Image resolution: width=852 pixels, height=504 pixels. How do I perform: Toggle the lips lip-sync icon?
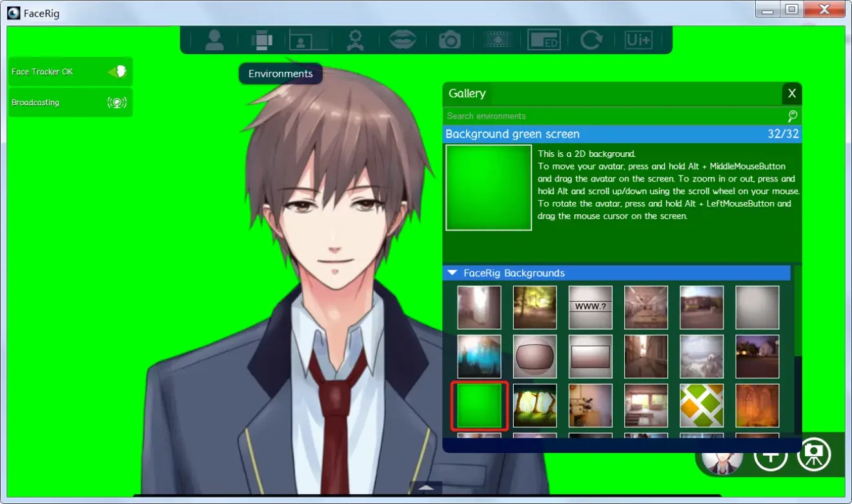[402, 41]
